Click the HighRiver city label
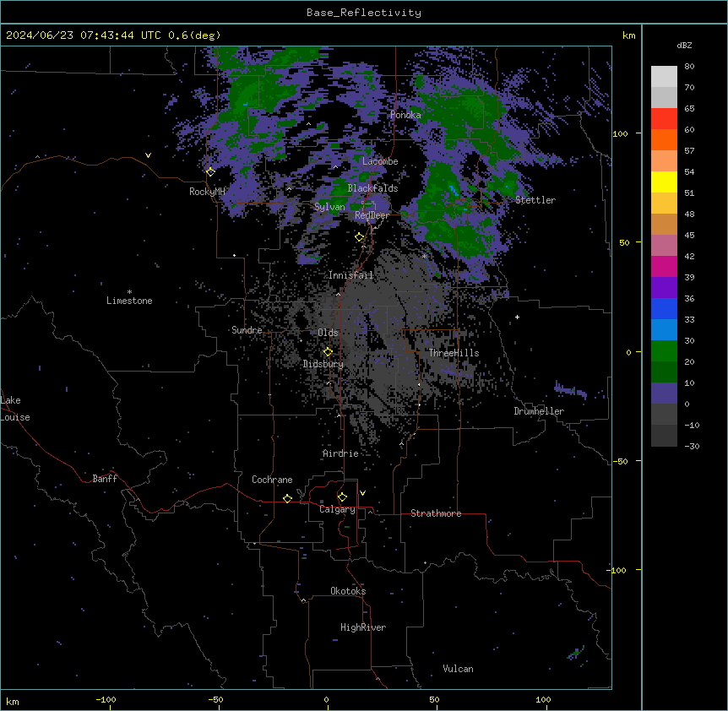 coord(363,627)
